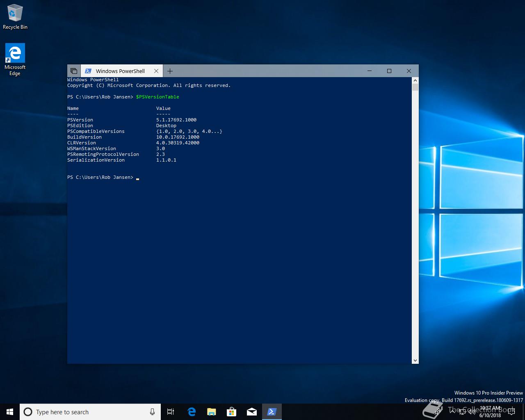Click the {1.0, 2.0, 3.0, 4.0...} value
This screenshot has height=420, width=525.
point(189,131)
